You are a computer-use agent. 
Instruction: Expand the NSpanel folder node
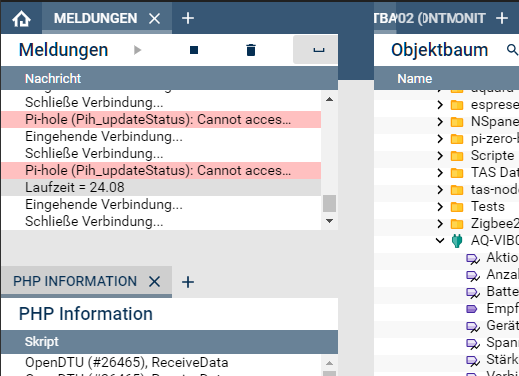pos(440,122)
